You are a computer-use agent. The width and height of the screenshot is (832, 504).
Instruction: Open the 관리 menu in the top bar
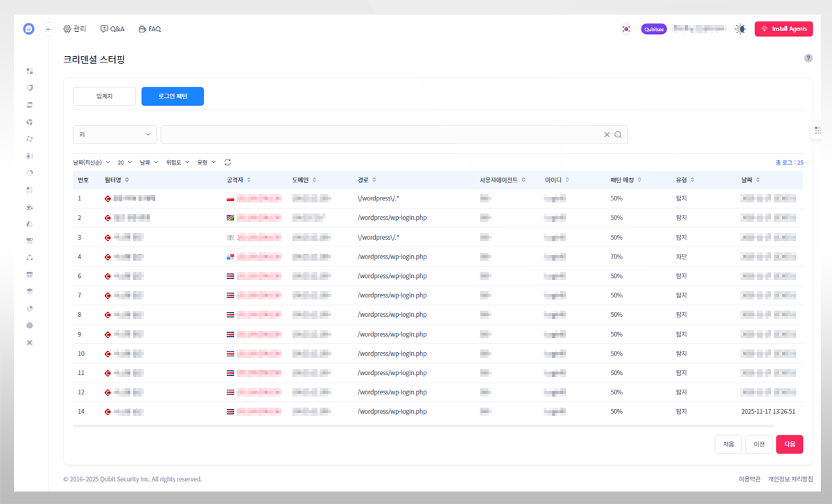point(75,29)
